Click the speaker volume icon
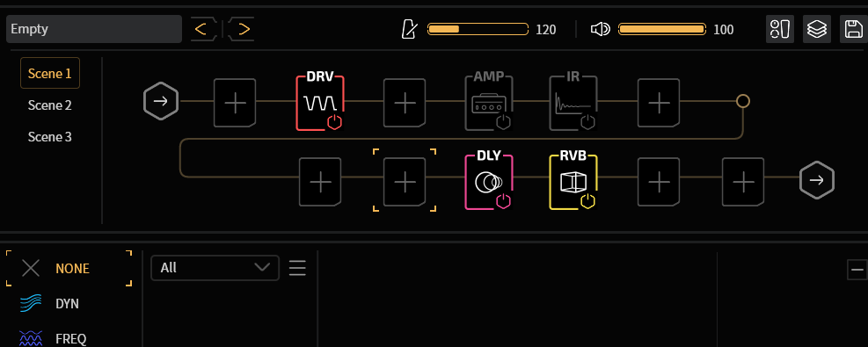The image size is (868, 347). coord(600,29)
